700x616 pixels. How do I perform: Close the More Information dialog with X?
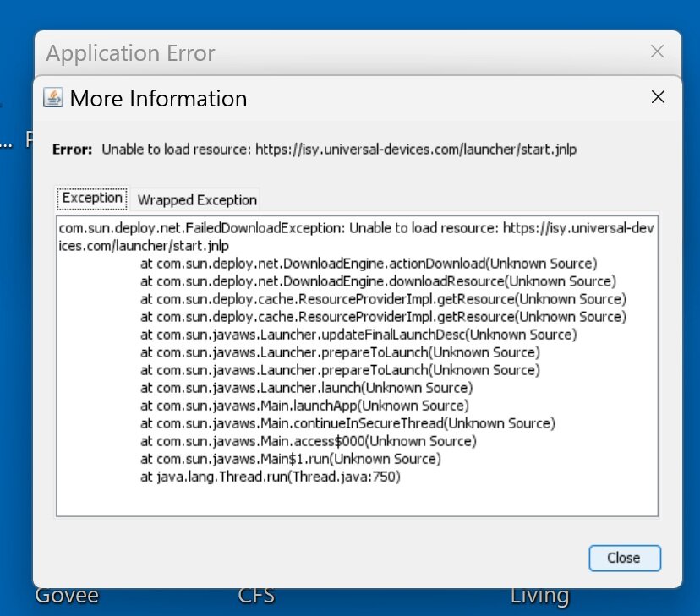(x=658, y=97)
